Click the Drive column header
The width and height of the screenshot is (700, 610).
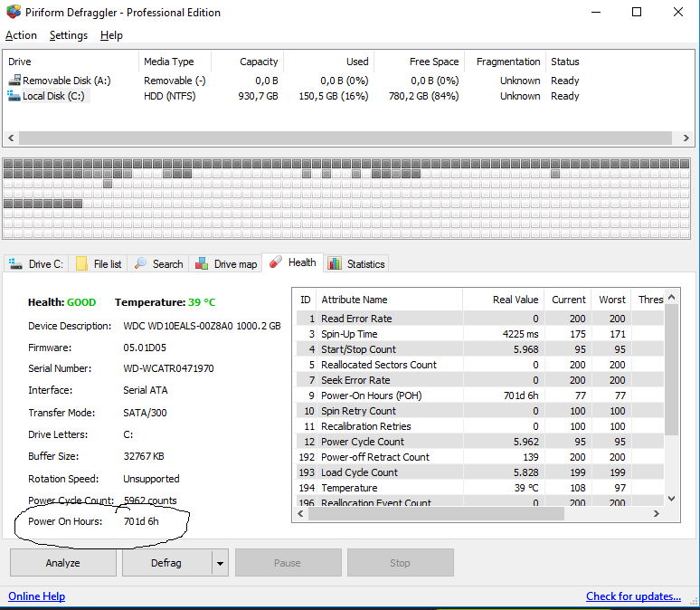tap(71, 62)
